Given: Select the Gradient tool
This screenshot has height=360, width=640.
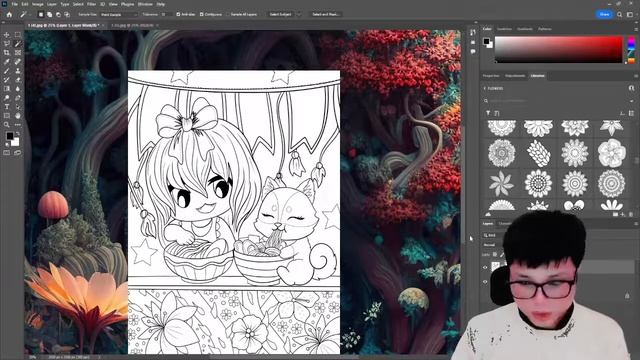Looking at the screenshot, I should [x=7, y=89].
